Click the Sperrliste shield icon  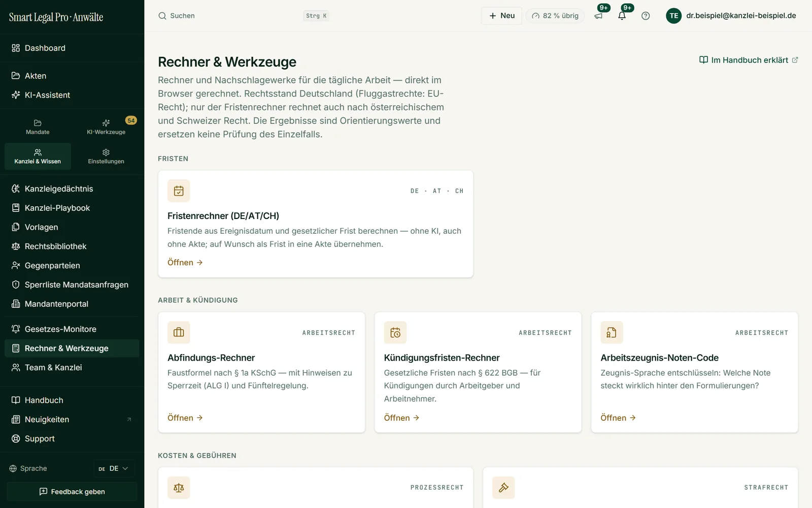(16, 285)
